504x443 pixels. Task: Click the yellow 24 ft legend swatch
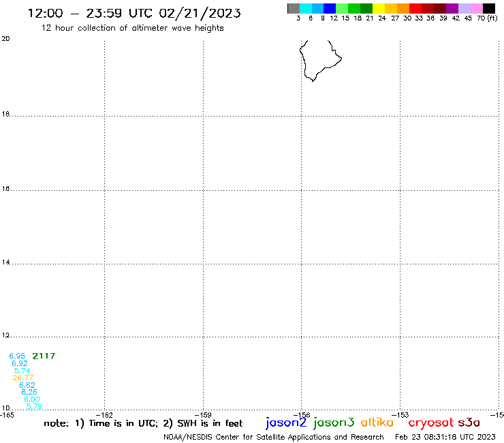379,9
